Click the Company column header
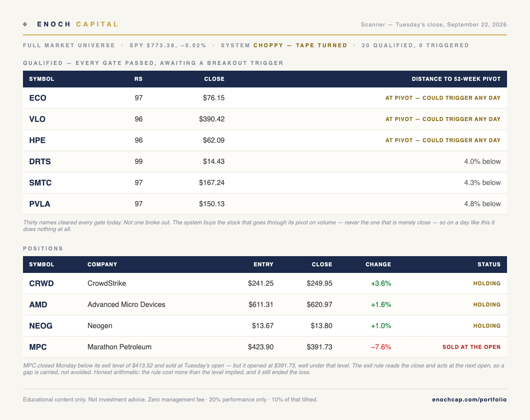This screenshot has height=420, width=530. (102, 265)
